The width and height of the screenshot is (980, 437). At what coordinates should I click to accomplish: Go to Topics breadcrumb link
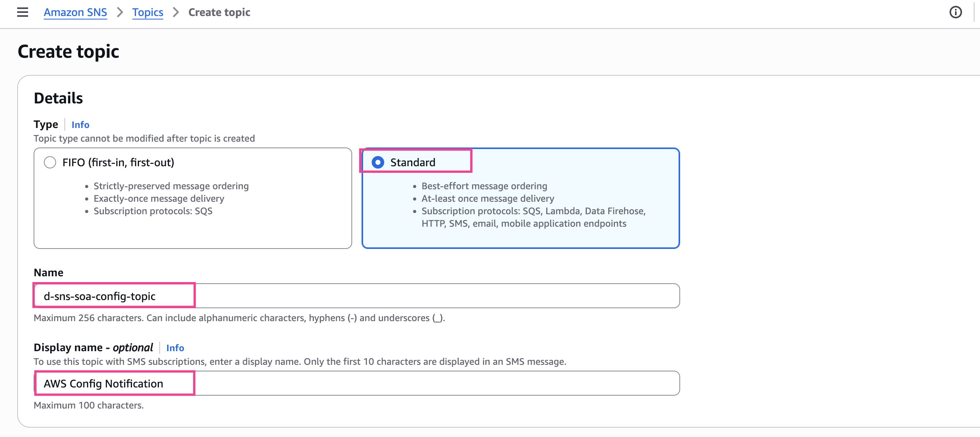click(148, 12)
